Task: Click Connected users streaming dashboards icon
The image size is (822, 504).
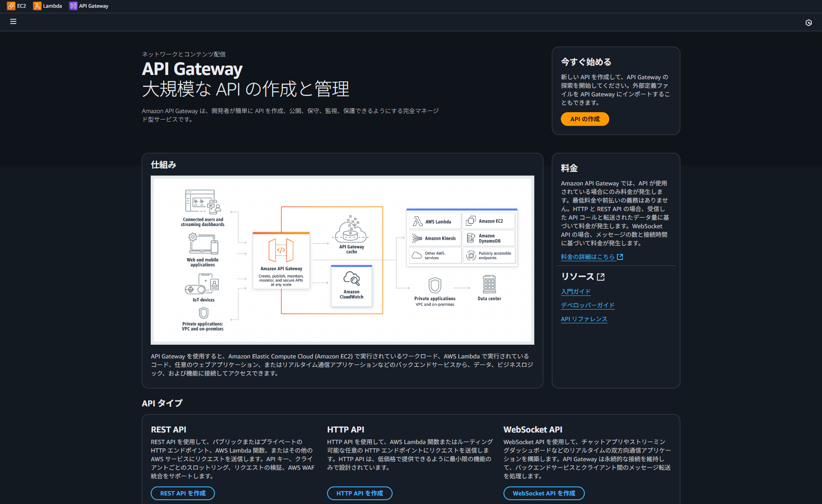Action: click(203, 202)
